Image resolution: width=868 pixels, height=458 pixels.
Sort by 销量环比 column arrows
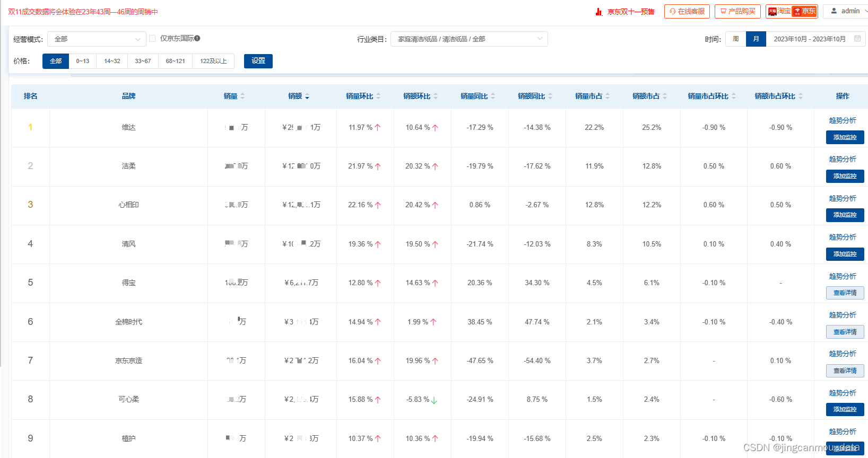[x=378, y=96]
